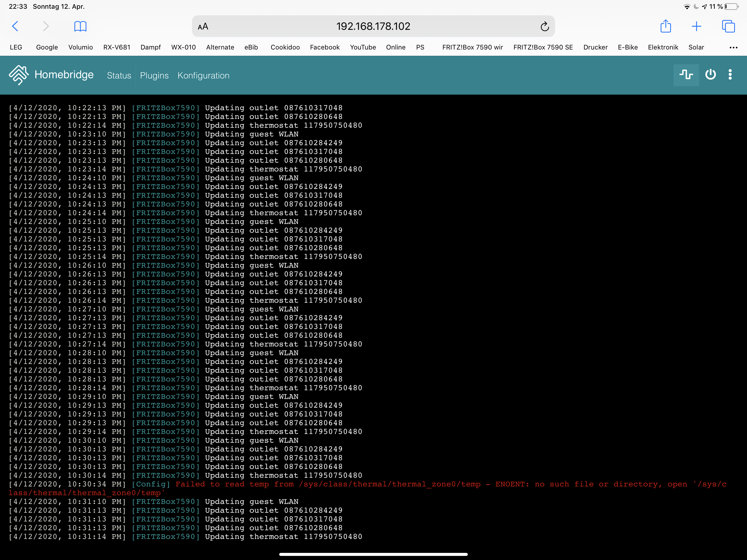Screen dimensions: 747x560
Task: Open the AA reader text-size menu
Action: pos(203,26)
